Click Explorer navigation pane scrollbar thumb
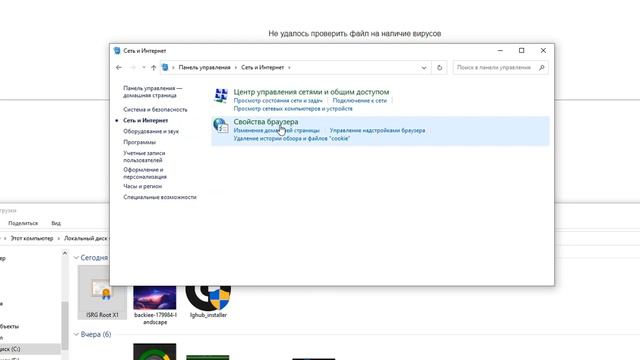 point(64,325)
